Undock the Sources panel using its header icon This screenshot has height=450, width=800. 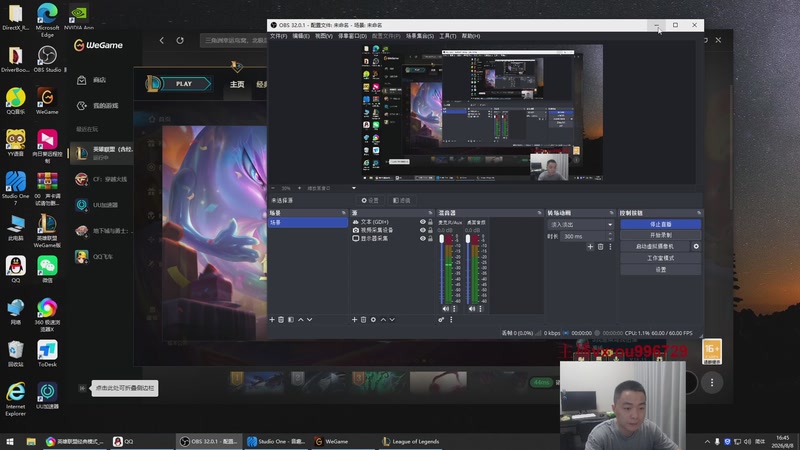(x=430, y=213)
